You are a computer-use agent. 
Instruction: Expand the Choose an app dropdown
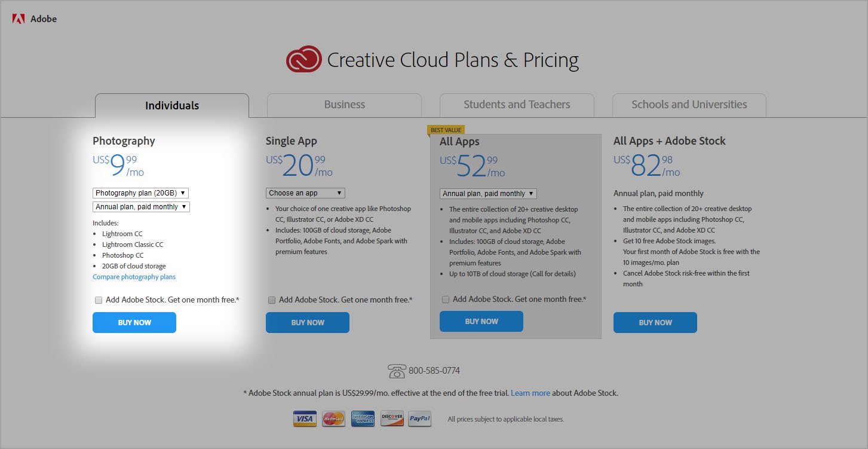click(x=305, y=193)
